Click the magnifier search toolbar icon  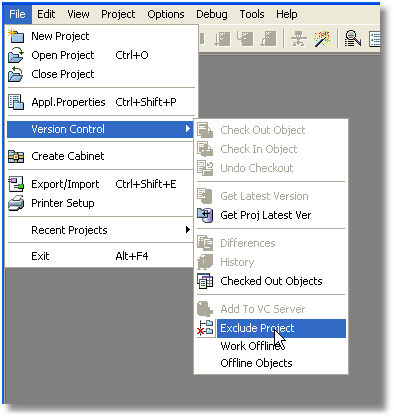353,39
